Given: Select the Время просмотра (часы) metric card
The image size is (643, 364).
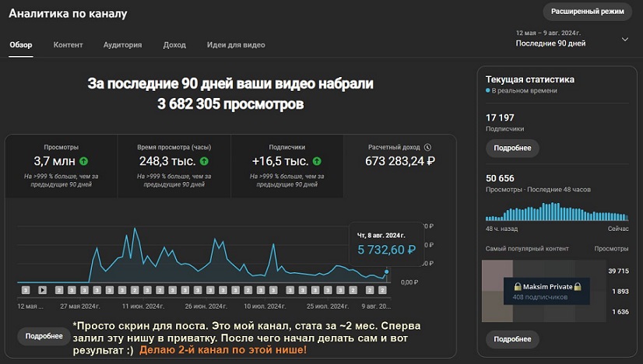Looking at the screenshot, I should 174,165.
